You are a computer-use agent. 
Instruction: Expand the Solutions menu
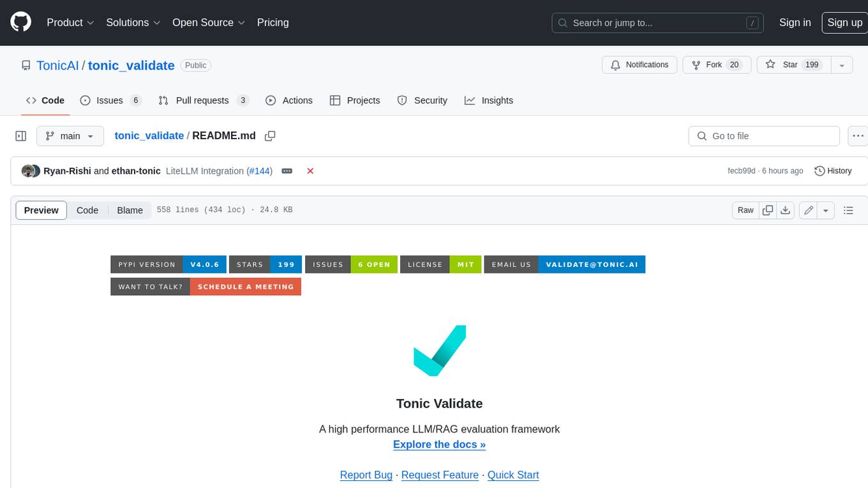click(x=133, y=22)
